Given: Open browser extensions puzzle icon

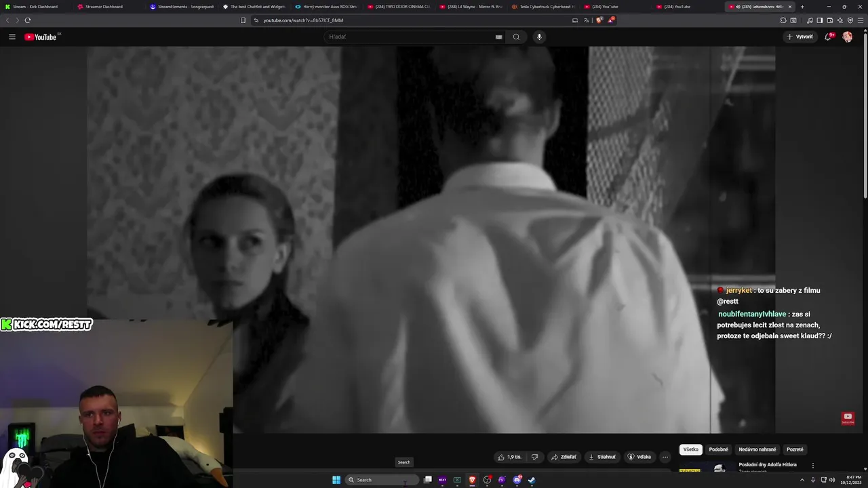Looking at the screenshot, I should (x=783, y=20).
